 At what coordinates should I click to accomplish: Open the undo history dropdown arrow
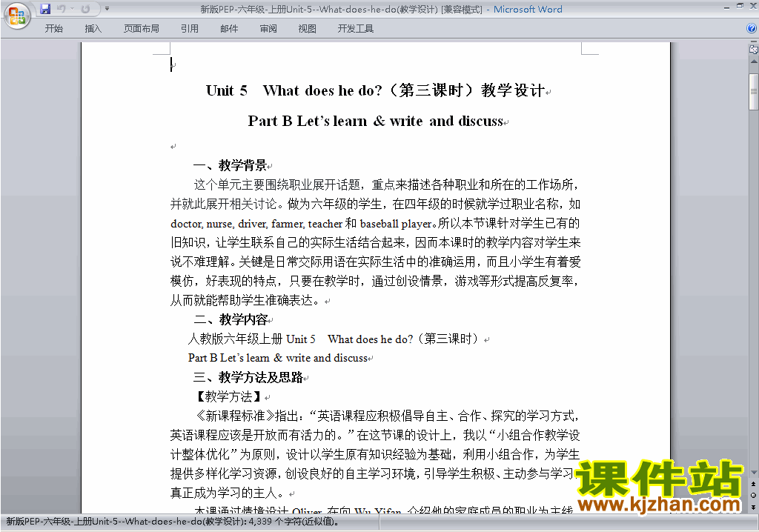click(x=72, y=9)
